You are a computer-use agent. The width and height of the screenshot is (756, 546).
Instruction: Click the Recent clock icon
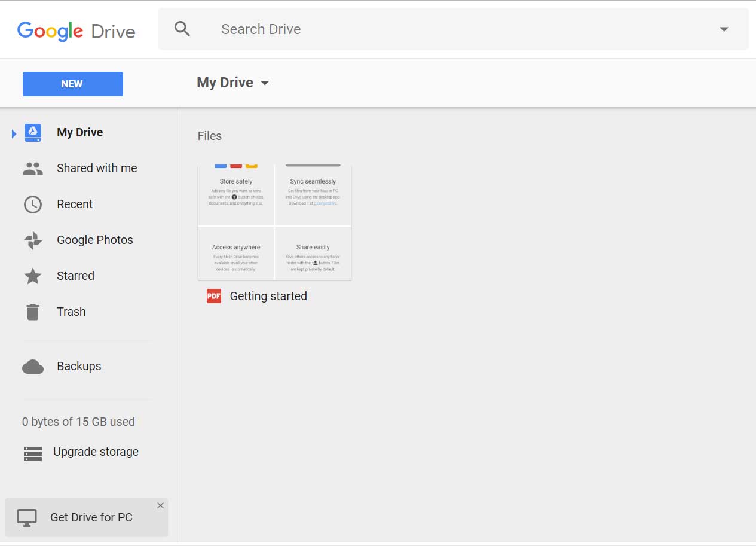click(x=32, y=204)
